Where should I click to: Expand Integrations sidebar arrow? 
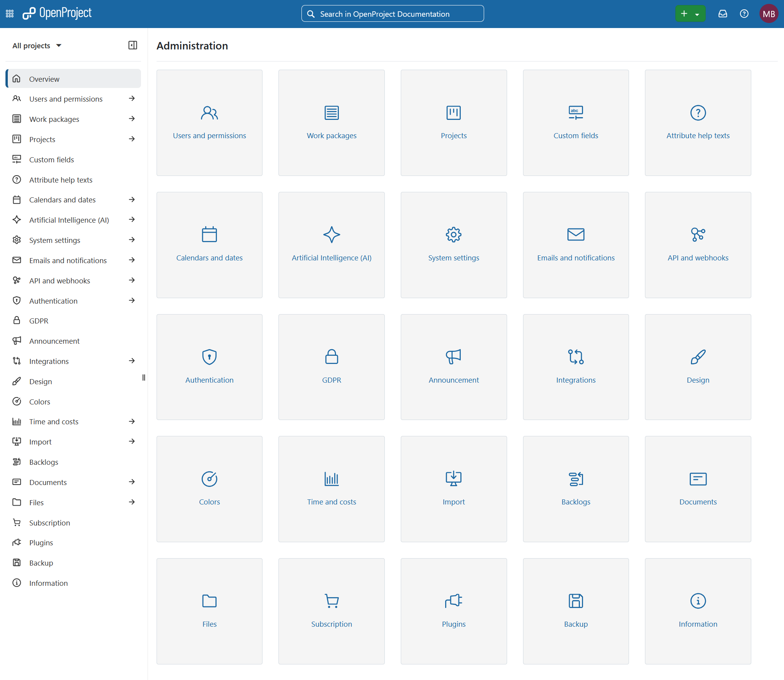[x=132, y=361]
